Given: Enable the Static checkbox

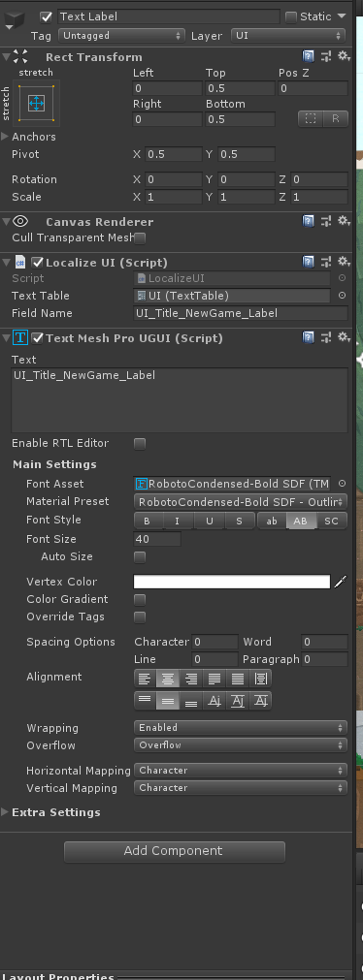Looking at the screenshot, I should pos(291,16).
